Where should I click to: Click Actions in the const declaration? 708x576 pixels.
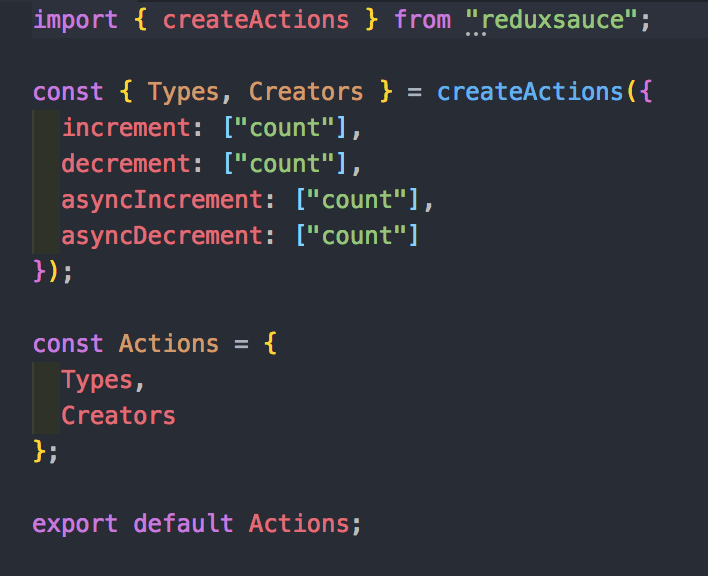tap(168, 344)
